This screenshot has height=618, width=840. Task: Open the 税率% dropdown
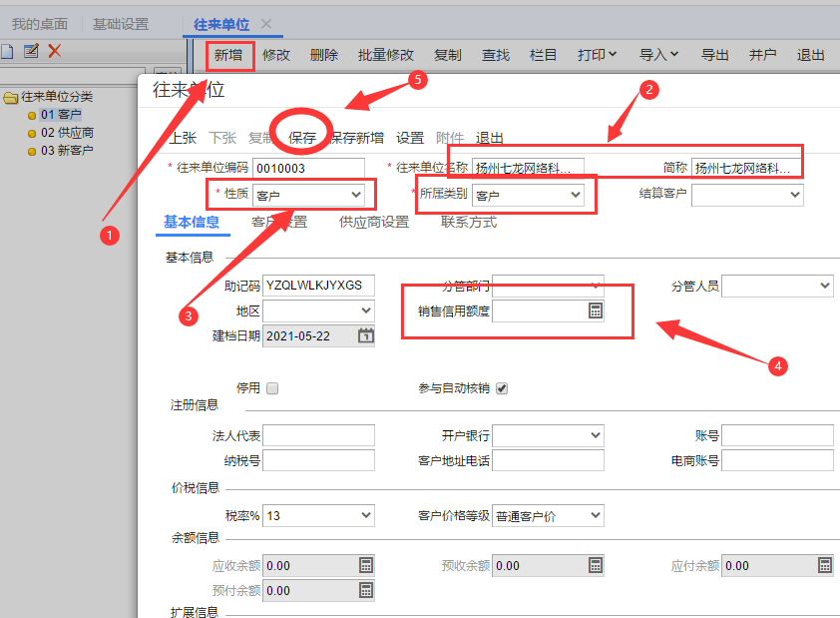click(x=366, y=515)
